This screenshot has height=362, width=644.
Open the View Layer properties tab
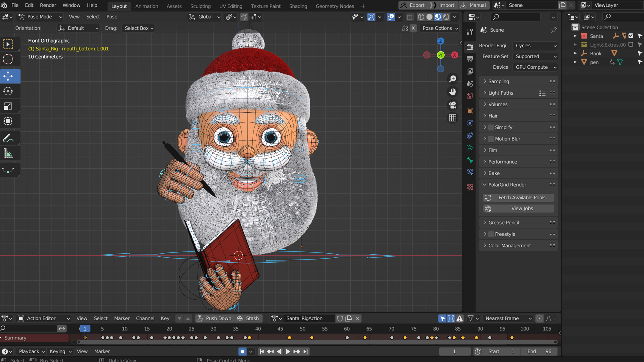tap(470, 71)
